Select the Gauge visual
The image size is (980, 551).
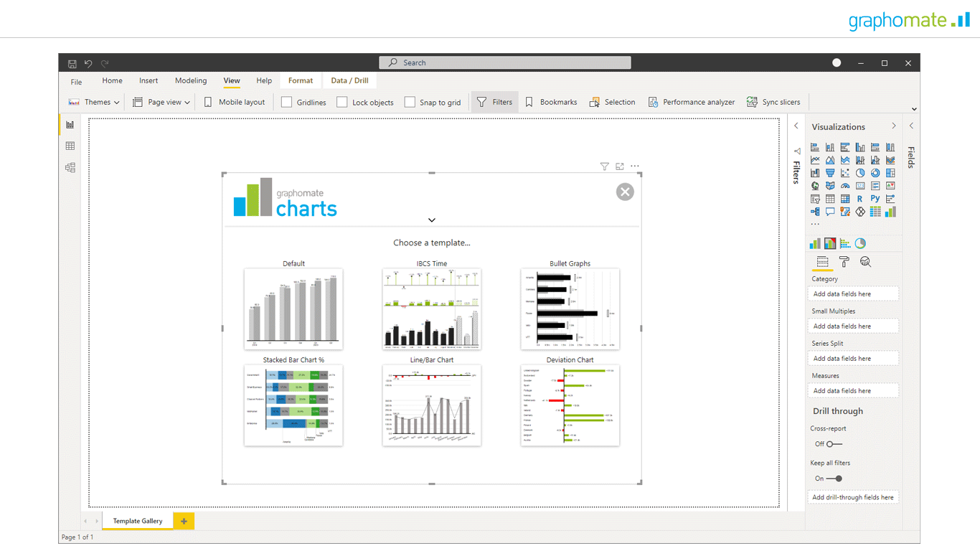click(x=845, y=186)
